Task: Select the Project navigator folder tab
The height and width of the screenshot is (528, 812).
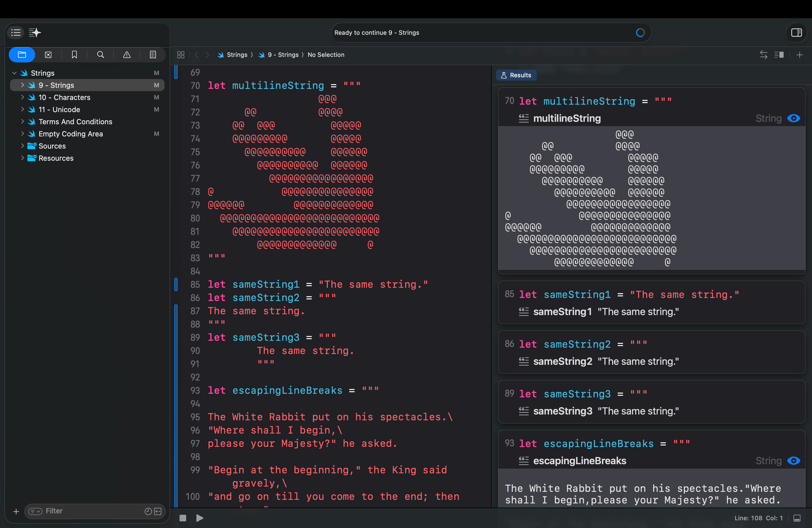Action: point(22,55)
